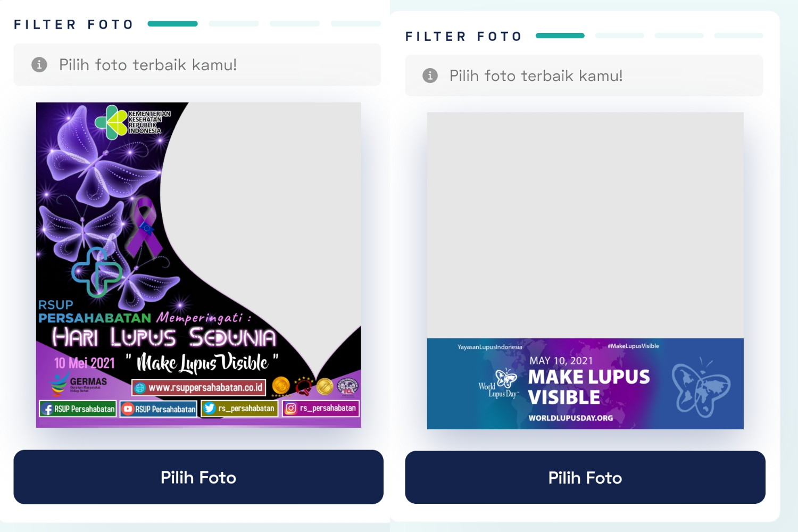Click the info icon in left panel
The height and width of the screenshot is (532, 798).
(x=39, y=65)
